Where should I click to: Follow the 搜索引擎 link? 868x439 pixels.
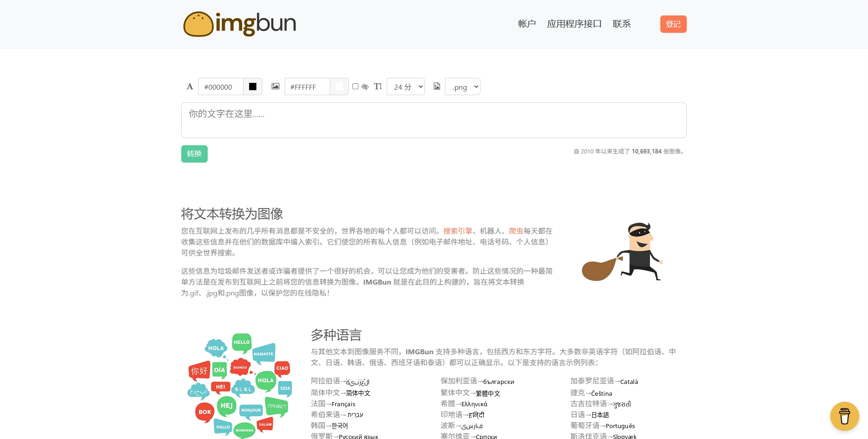[x=458, y=231]
